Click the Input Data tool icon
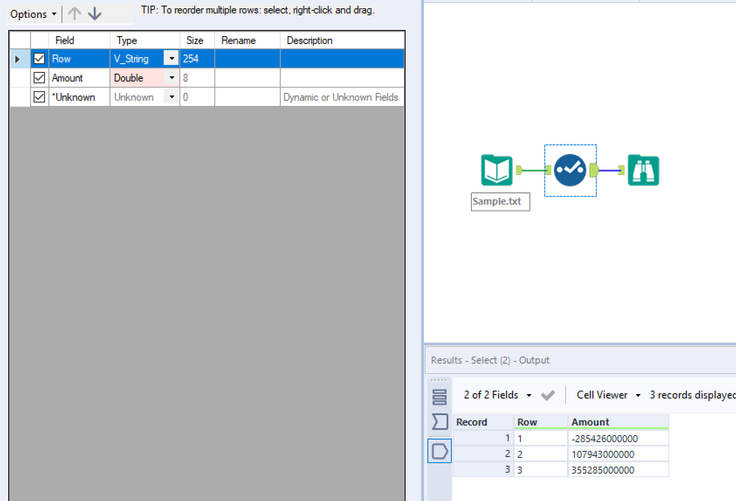 tap(497, 170)
